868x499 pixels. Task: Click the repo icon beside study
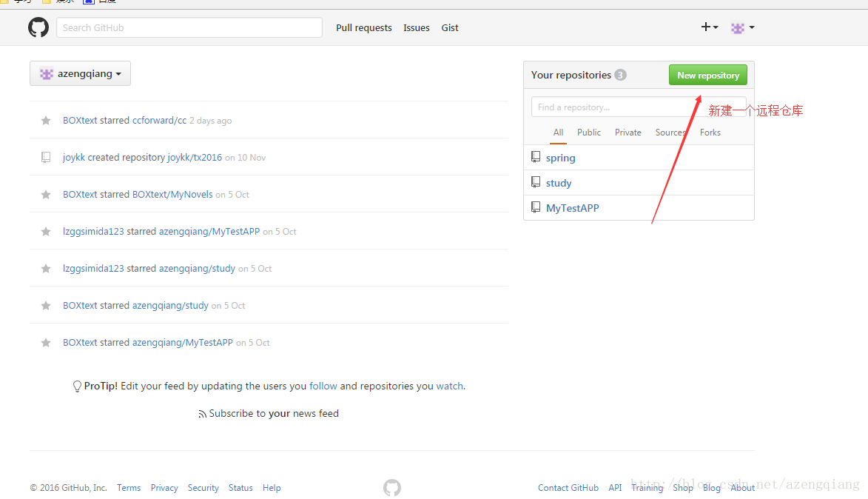point(536,182)
